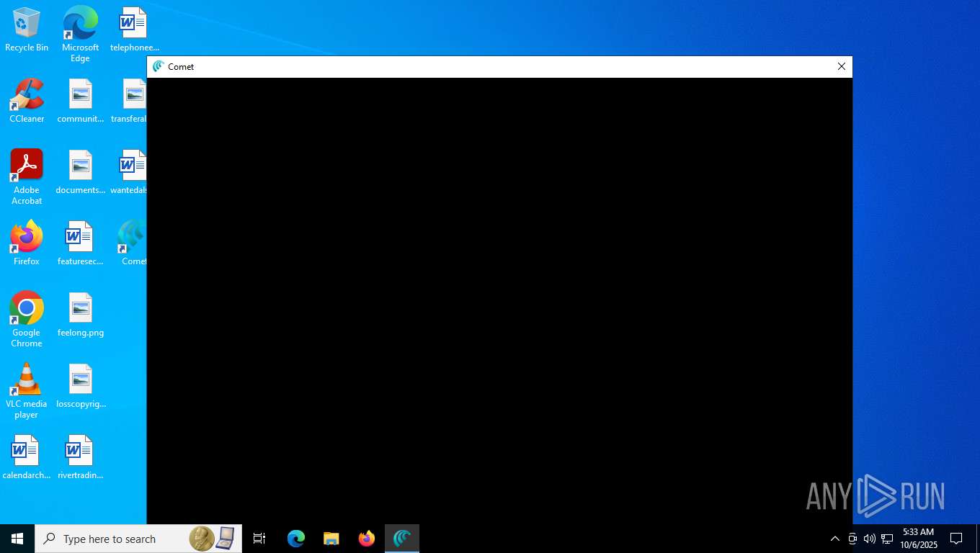The height and width of the screenshot is (553, 980).
Task: Close the Comet window
Action: (x=841, y=66)
